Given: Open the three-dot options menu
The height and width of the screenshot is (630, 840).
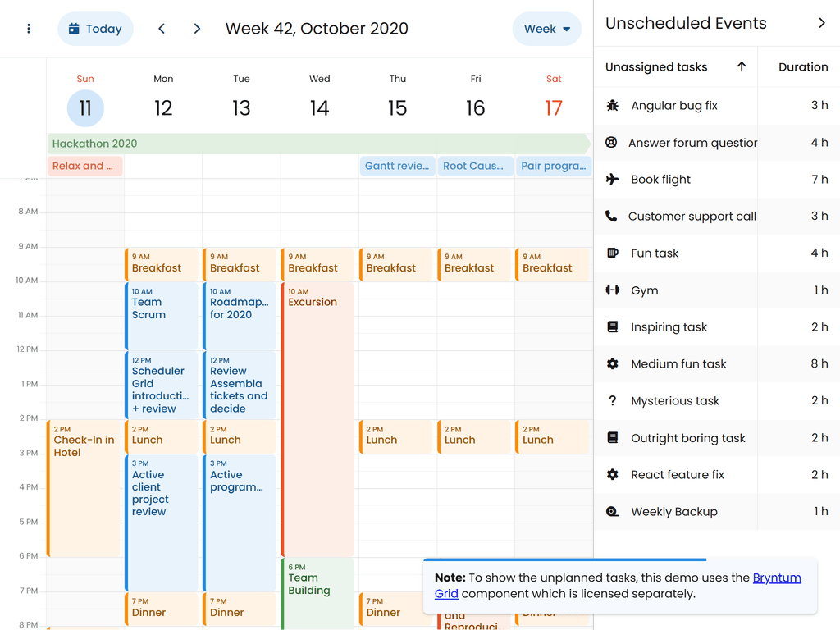Looking at the screenshot, I should point(29,29).
